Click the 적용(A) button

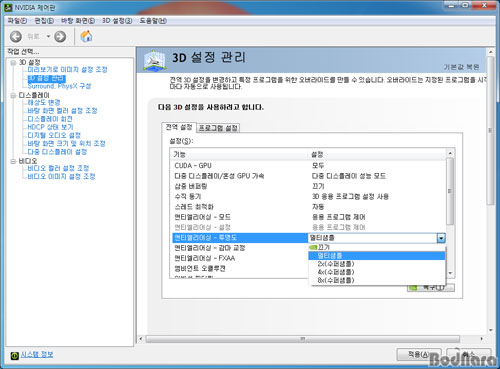[x=419, y=354]
